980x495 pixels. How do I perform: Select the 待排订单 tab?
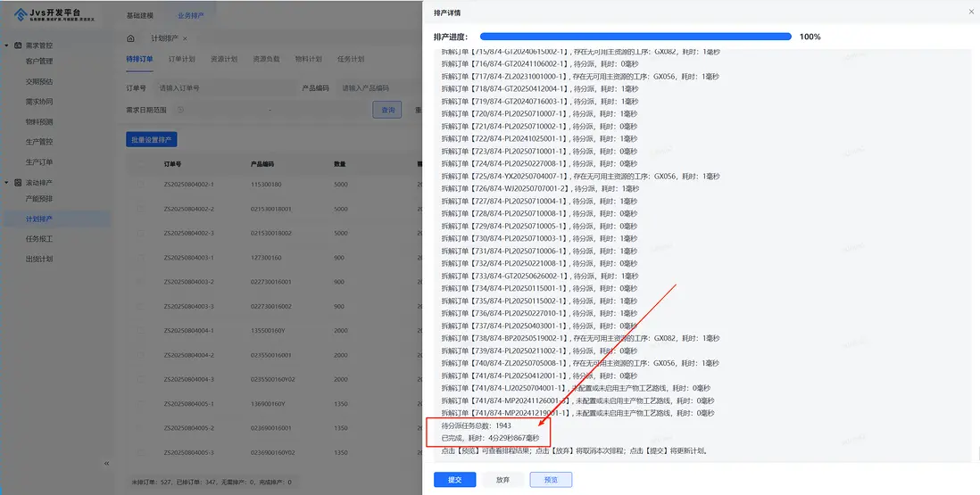(x=139, y=59)
